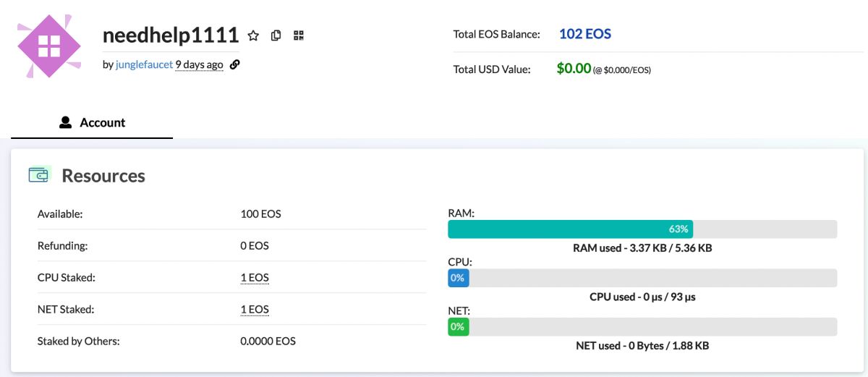Click the person icon on the Account tab
Viewport: 868px width, 377px height.
point(65,122)
